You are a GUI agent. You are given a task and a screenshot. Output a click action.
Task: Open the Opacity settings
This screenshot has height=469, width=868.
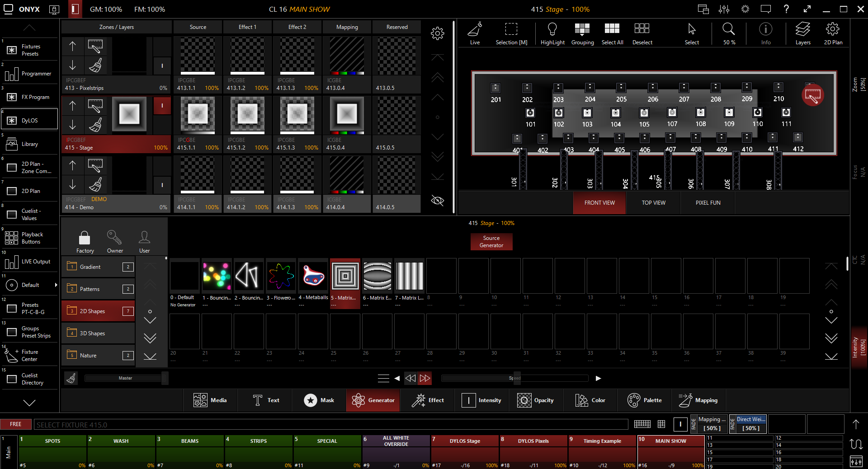click(535, 400)
